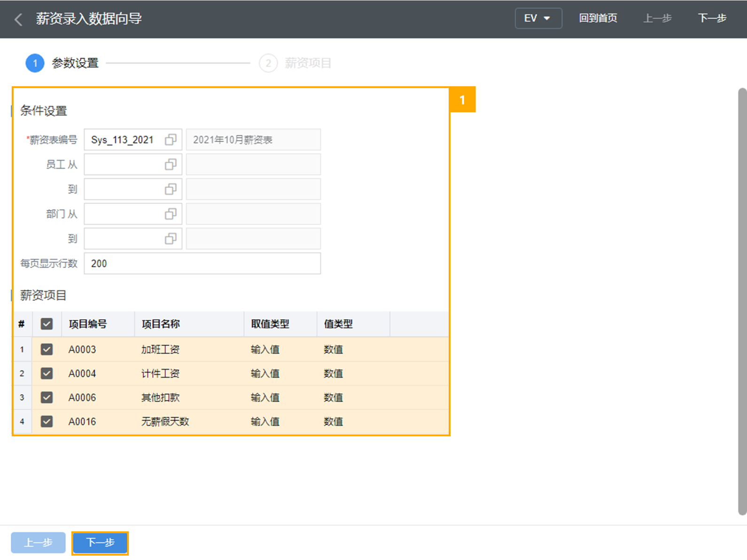The image size is (747, 560).
Task: Open lookup icon for 薪资表编号 field
Action: (x=171, y=140)
